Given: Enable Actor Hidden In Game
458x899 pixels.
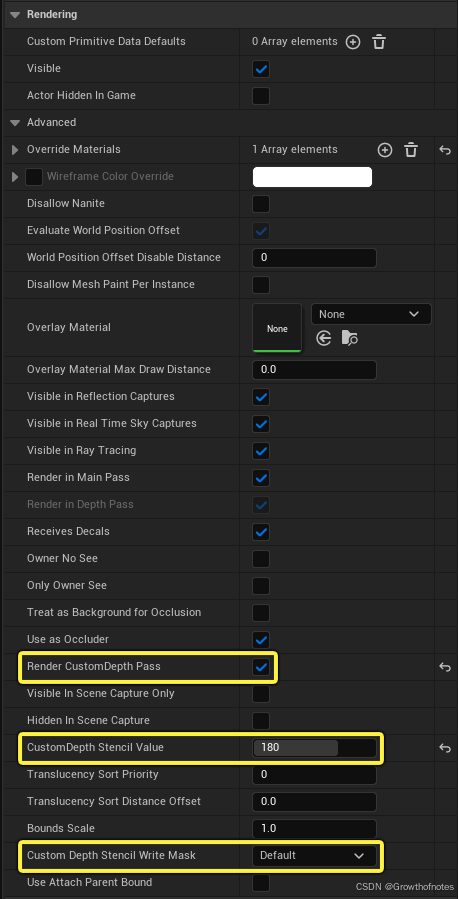Looking at the screenshot, I should point(261,96).
